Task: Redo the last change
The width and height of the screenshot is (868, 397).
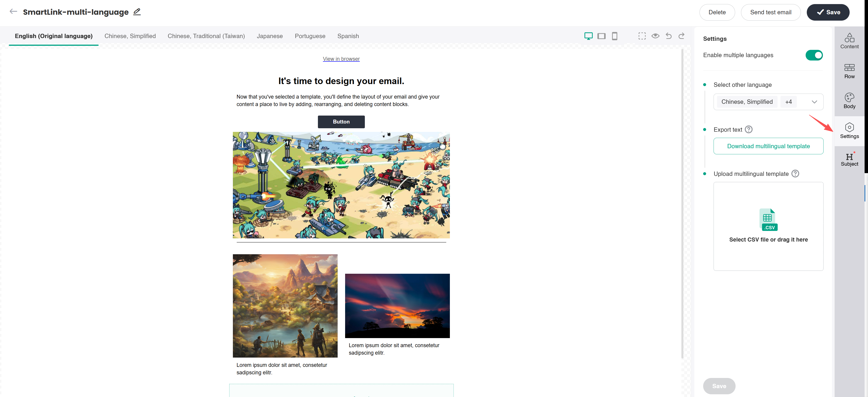Action: click(681, 36)
